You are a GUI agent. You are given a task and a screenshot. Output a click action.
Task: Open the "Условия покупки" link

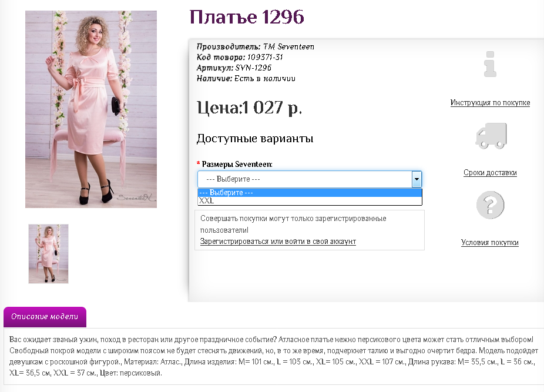pyautogui.click(x=489, y=242)
